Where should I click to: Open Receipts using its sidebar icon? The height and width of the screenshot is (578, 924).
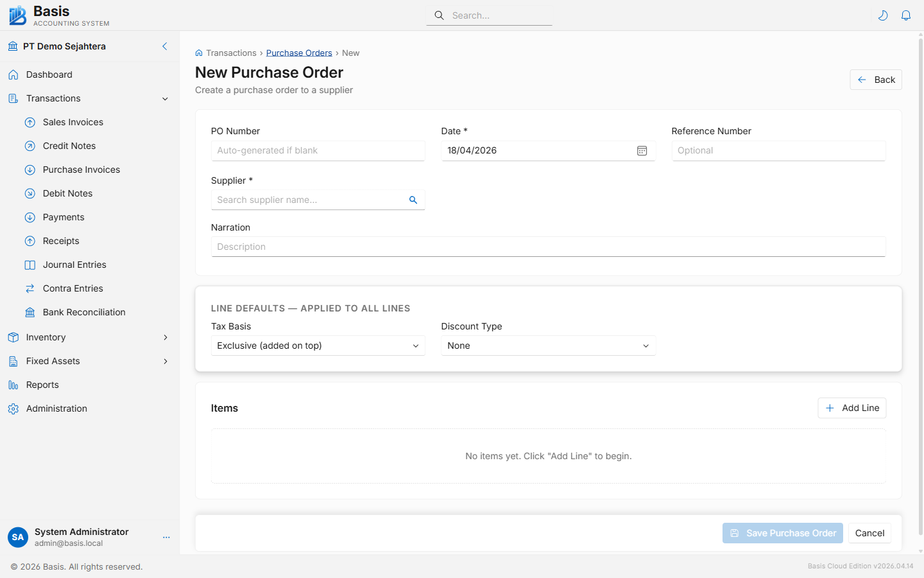(x=30, y=241)
